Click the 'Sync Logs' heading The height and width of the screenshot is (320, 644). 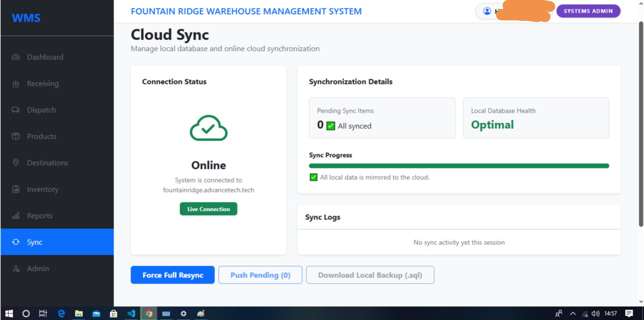click(323, 217)
